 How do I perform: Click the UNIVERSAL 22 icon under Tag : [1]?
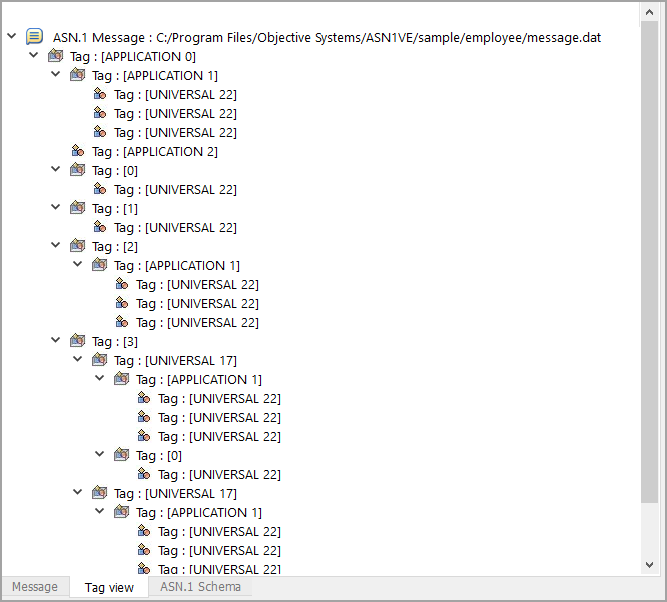click(x=100, y=227)
